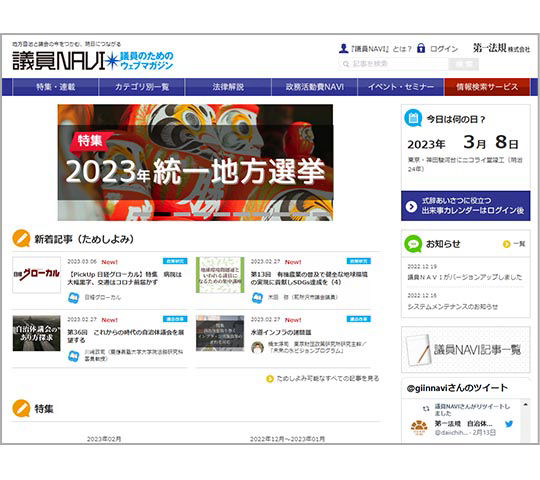The image size is (540, 480).
Task: Click first slide indicator on the banner
Action: (x=143, y=214)
